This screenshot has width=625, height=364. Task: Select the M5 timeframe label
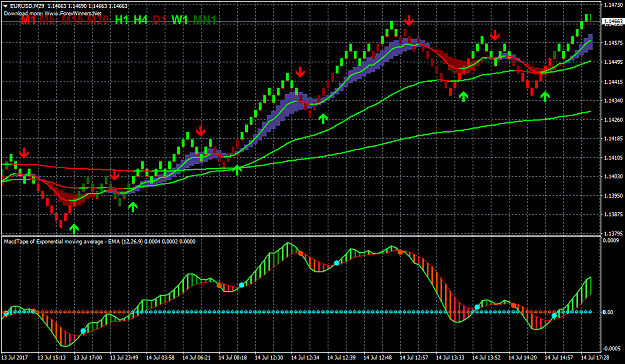(47, 20)
